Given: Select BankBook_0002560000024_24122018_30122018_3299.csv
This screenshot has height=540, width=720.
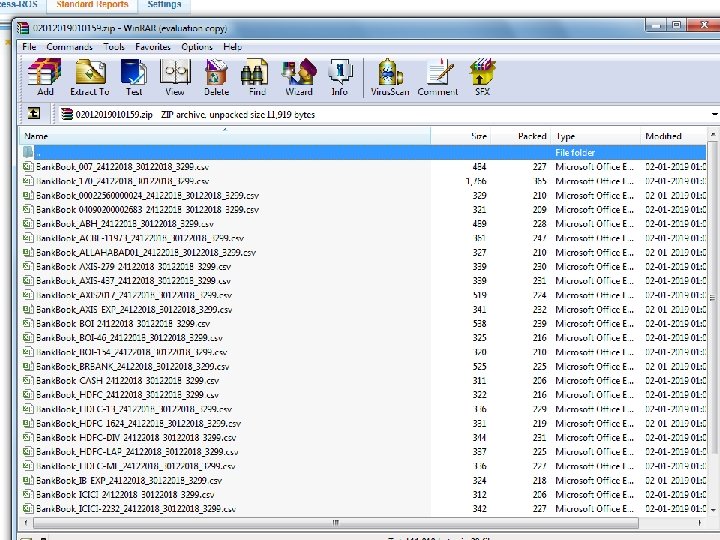Looking at the screenshot, I should click(147, 195).
